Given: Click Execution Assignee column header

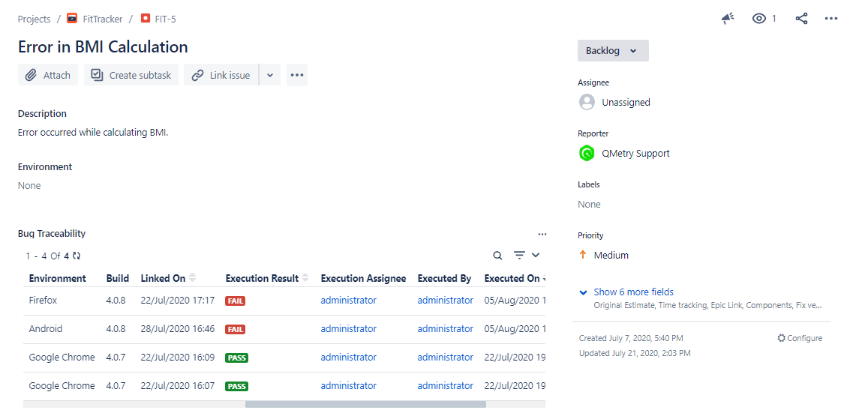Looking at the screenshot, I should coord(363,278).
